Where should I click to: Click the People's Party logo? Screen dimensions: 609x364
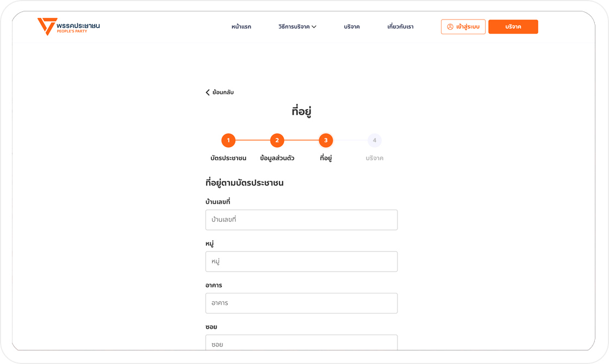[69, 27]
